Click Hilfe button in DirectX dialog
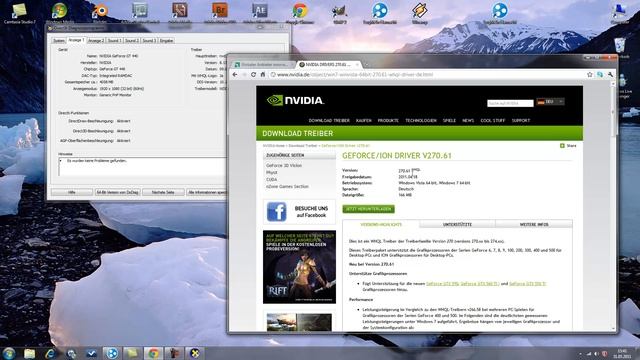 (72, 192)
